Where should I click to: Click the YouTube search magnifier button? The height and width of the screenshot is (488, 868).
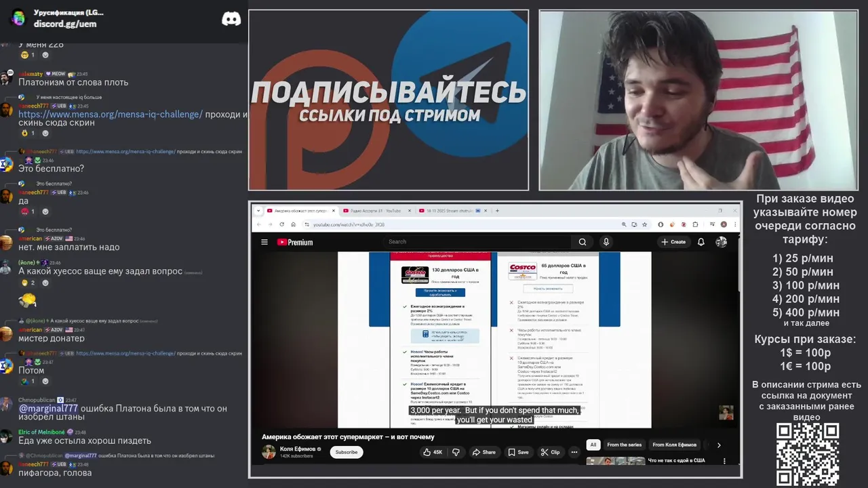pyautogui.click(x=583, y=242)
